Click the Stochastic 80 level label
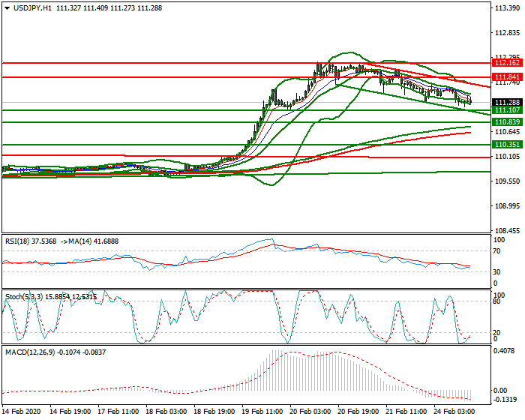Screen dimensions: 525x420 tap(496, 301)
